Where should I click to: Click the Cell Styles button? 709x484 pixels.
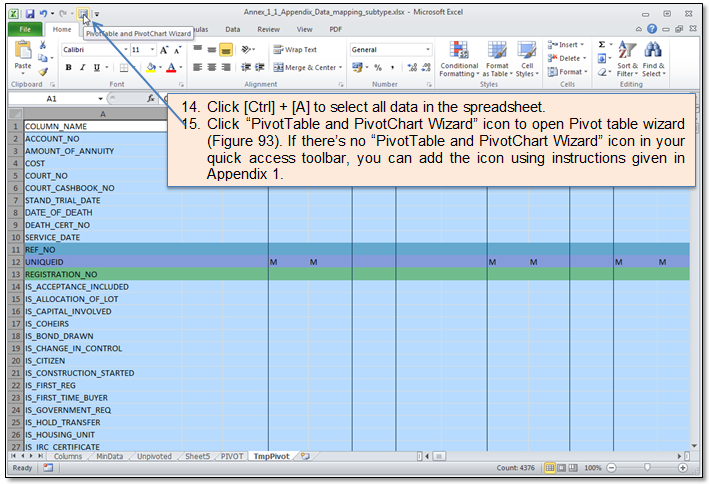(527, 60)
